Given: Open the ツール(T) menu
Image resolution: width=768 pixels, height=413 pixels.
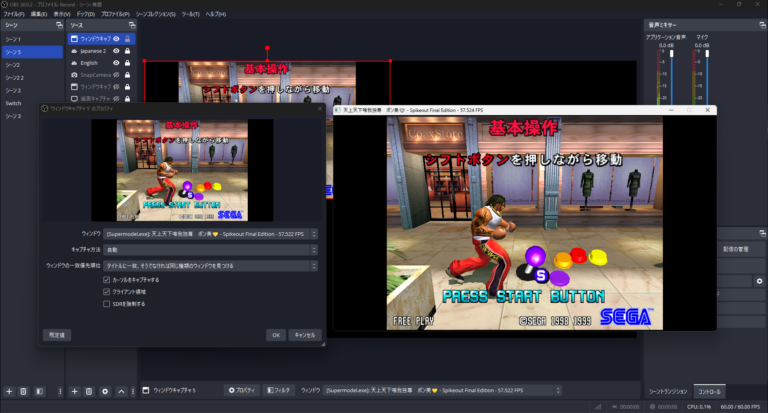Looking at the screenshot, I should [191, 14].
